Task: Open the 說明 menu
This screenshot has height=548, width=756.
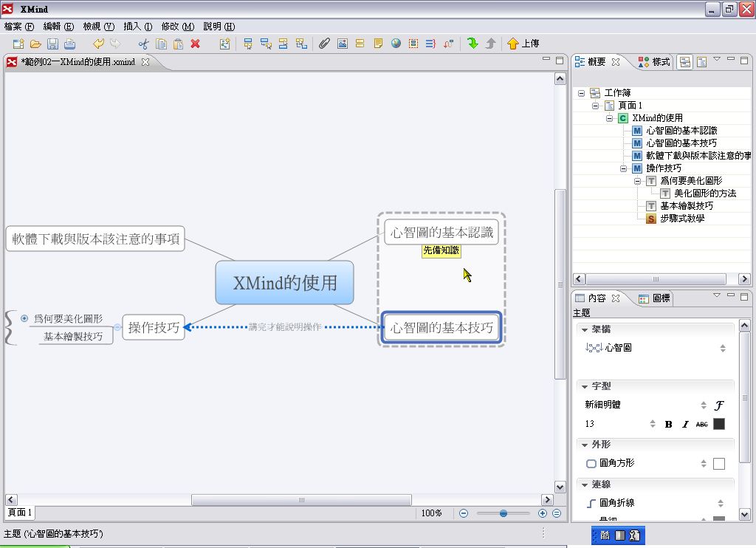Action: pyautogui.click(x=219, y=27)
